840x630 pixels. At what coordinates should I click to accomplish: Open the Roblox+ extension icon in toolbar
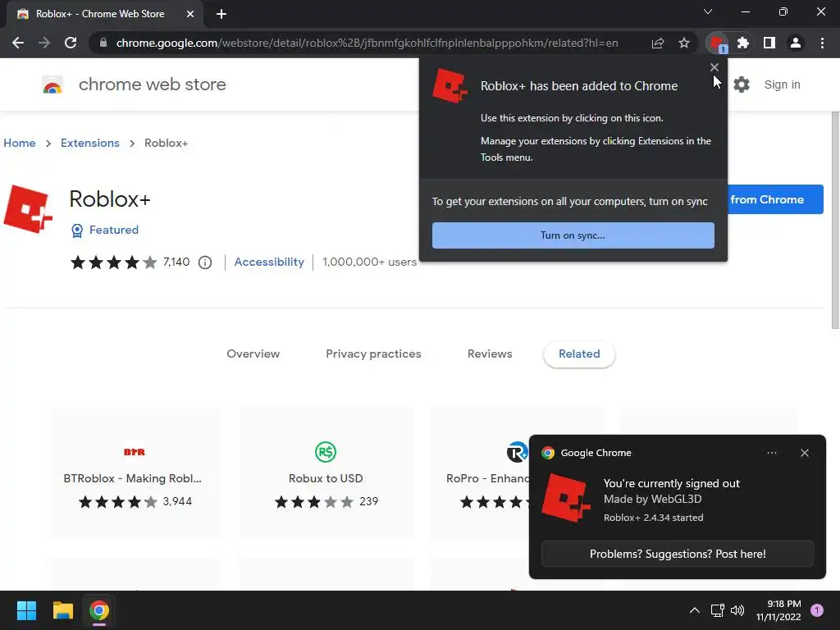point(717,43)
